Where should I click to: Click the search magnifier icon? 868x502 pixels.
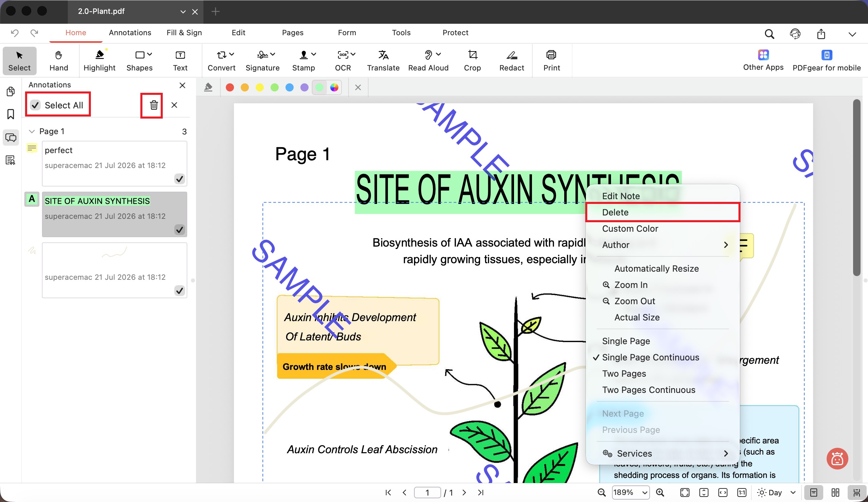tap(769, 34)
